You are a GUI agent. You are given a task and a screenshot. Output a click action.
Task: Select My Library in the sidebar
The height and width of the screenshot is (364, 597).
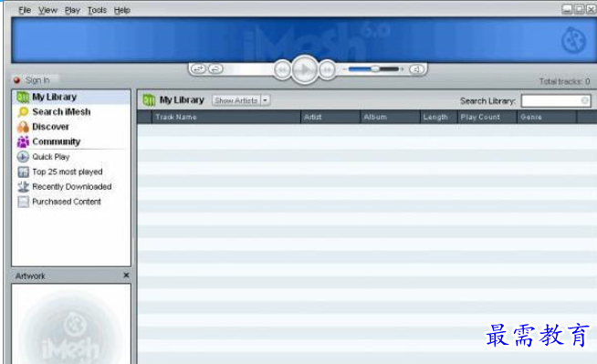pos(71,97)
